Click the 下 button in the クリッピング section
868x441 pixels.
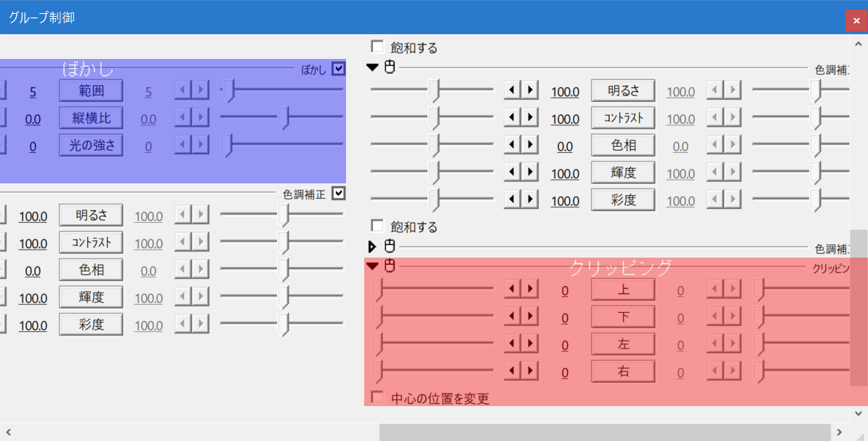[623, 317]
